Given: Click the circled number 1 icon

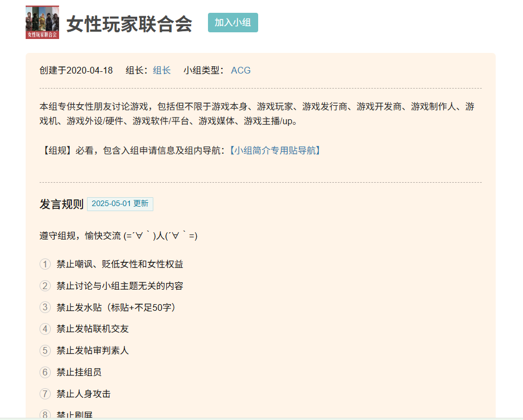Looking at the screenshot, I should tap(45, 264).
